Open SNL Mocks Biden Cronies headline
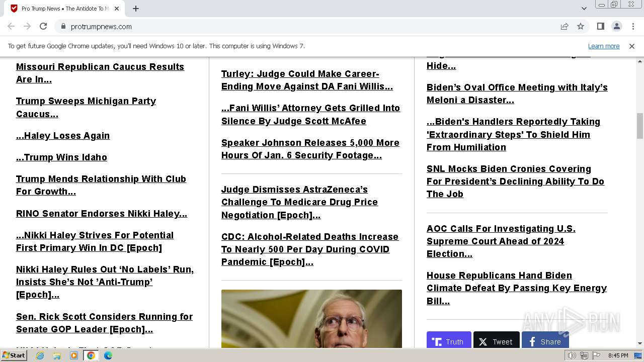Viewport: 644px width, 362px height. (515, 182)
